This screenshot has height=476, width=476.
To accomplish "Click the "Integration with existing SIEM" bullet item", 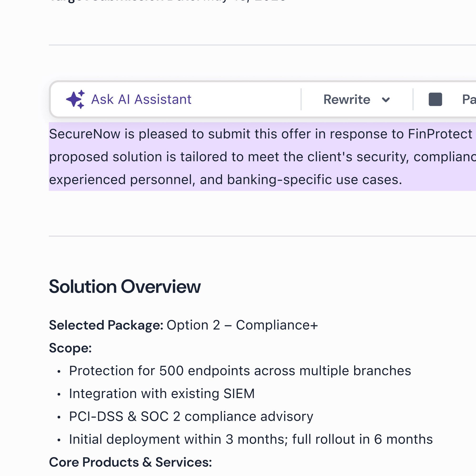I will (x=162, y=393).
